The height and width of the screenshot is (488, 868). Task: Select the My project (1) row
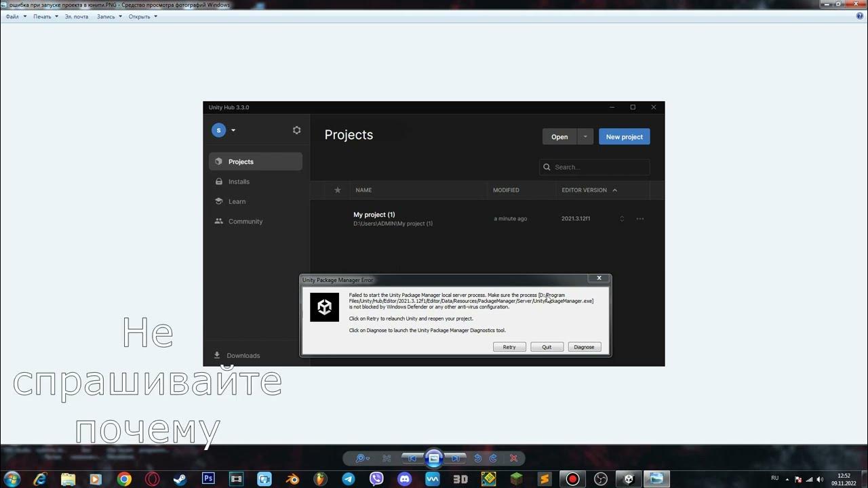487,218
